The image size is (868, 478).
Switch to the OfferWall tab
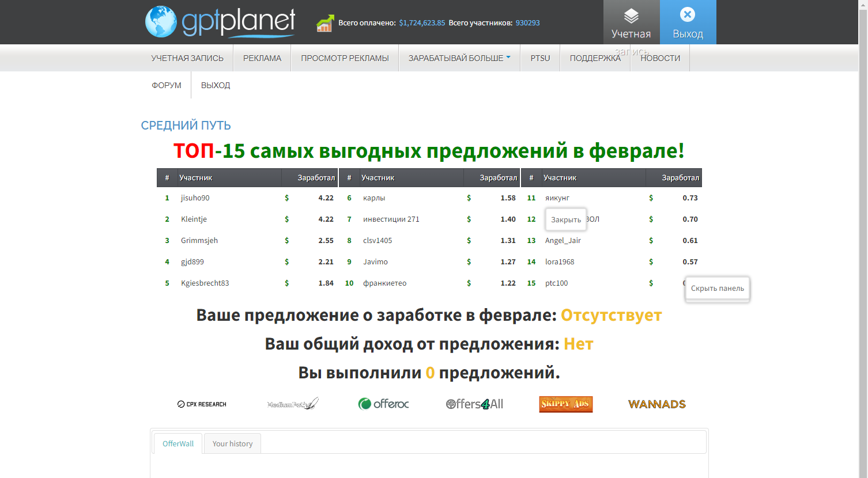click(178, 443)
